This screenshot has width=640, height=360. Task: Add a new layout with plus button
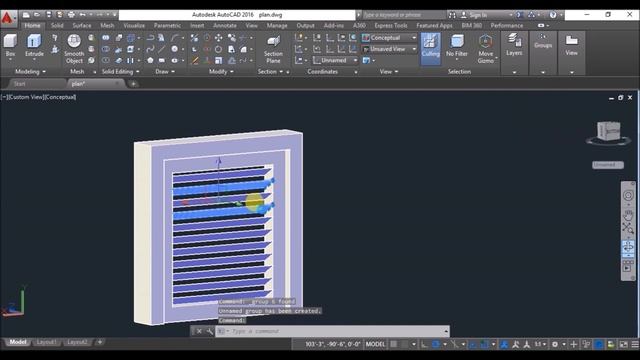pyautogui.click(x=100, y=342)
